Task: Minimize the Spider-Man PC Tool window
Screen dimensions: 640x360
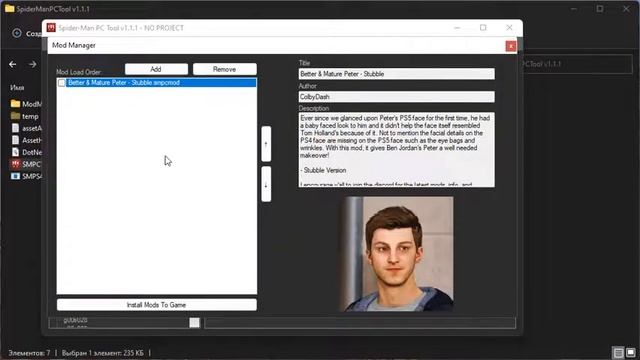Action: [x=457, y=28]
